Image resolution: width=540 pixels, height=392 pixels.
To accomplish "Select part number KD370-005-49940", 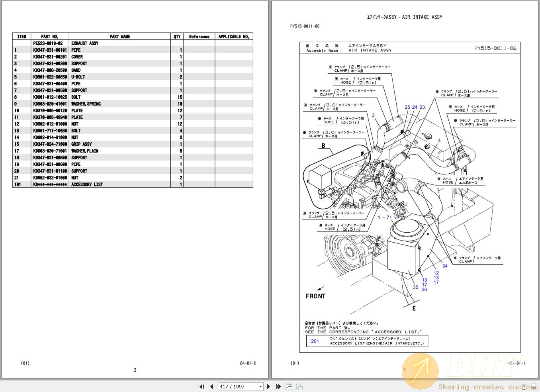I will (50, 117).
